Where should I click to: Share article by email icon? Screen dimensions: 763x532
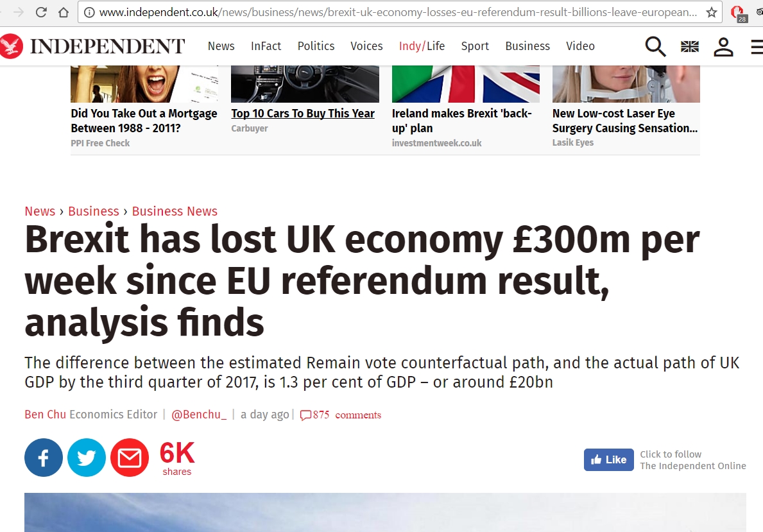coord(130,458)
